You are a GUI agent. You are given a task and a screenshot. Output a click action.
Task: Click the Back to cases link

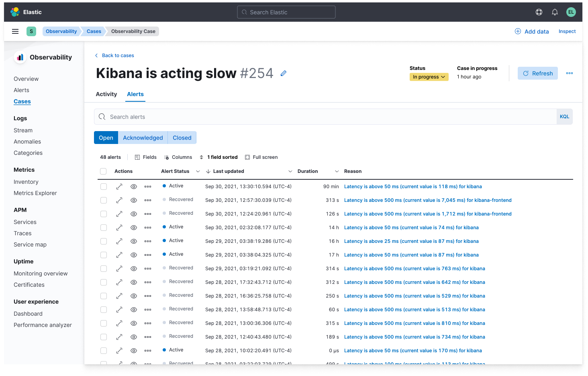click(114, 55)
